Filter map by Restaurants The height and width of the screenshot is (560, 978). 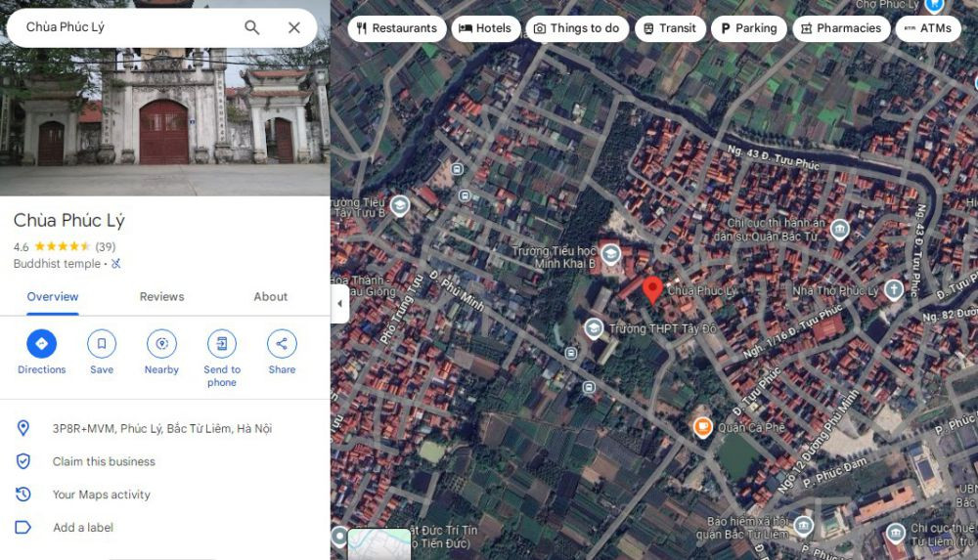click(397, 28)
